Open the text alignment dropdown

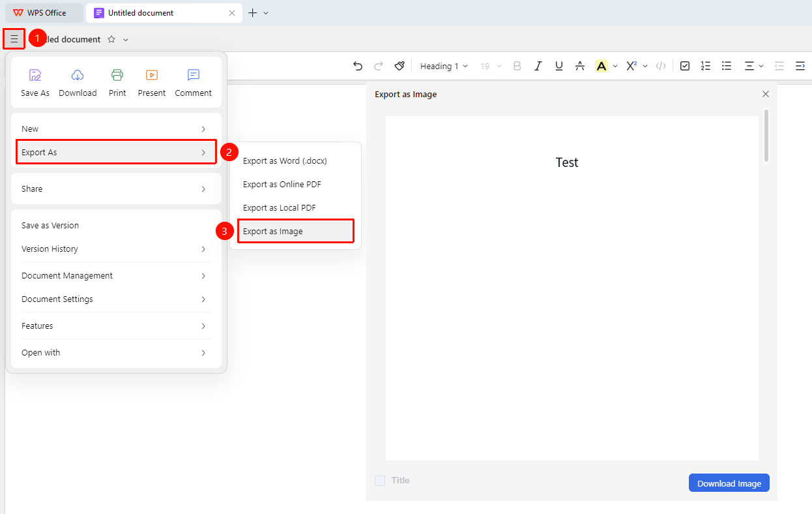(x=754, y=66)
